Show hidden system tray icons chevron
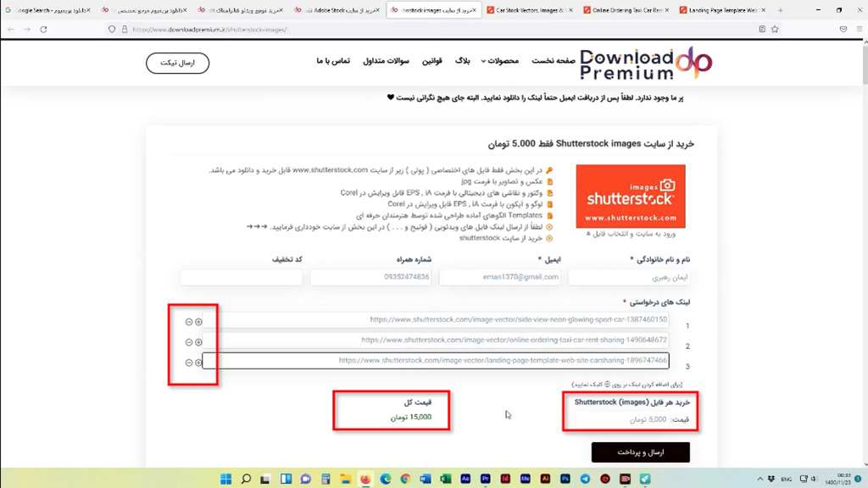 (x=759, y=480)
